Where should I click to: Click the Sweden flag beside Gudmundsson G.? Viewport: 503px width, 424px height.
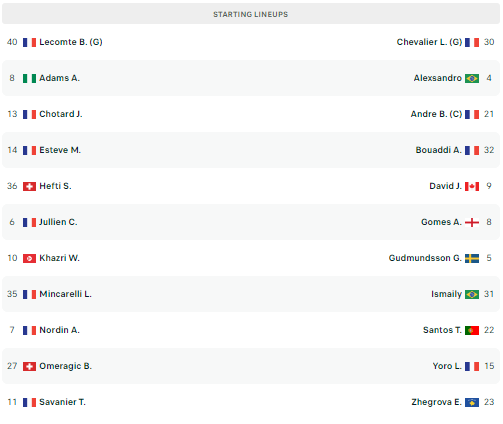point(472,258)
